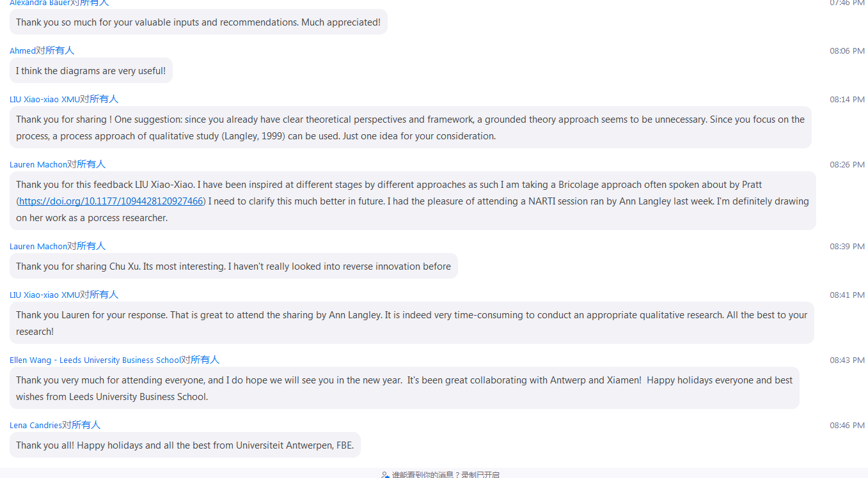Select Ahmed's message about useful diagrams

coord(91,71)
